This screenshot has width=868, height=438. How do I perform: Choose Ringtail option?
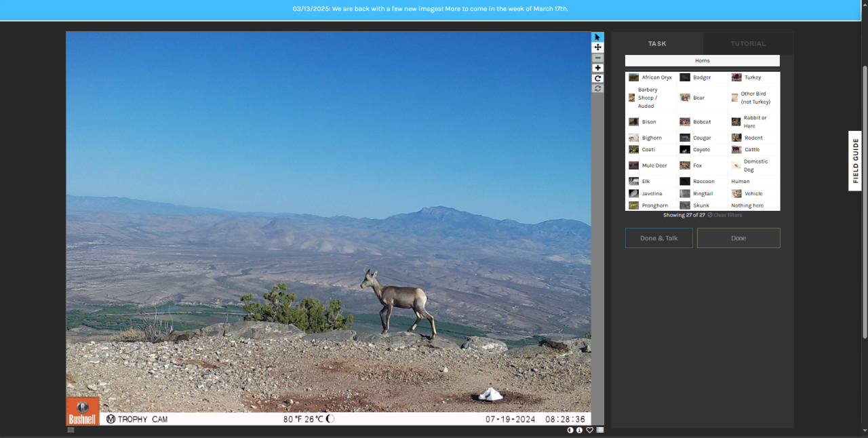pos(703,193)
